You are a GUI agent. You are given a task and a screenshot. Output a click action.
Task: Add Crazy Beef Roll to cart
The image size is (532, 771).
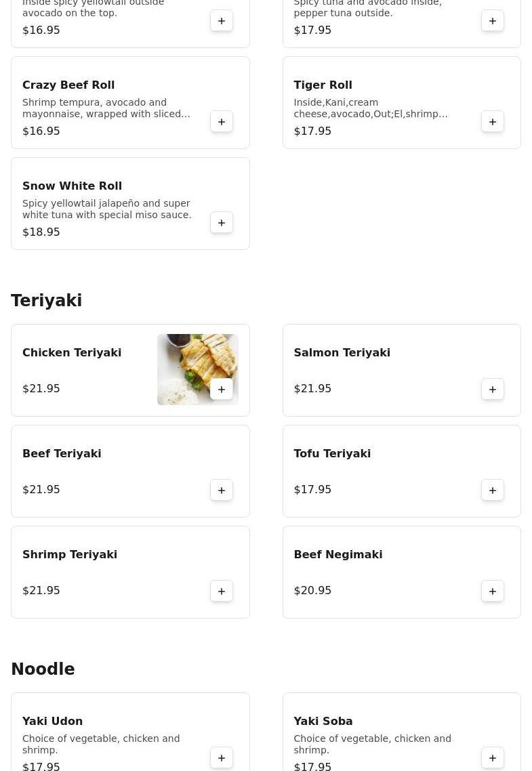tap(222, 122)
